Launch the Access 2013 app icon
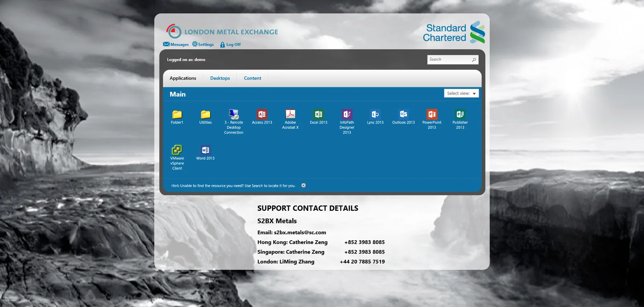Image resolution: width=644 pixels, height=307 pixels. tap(262, 114)
